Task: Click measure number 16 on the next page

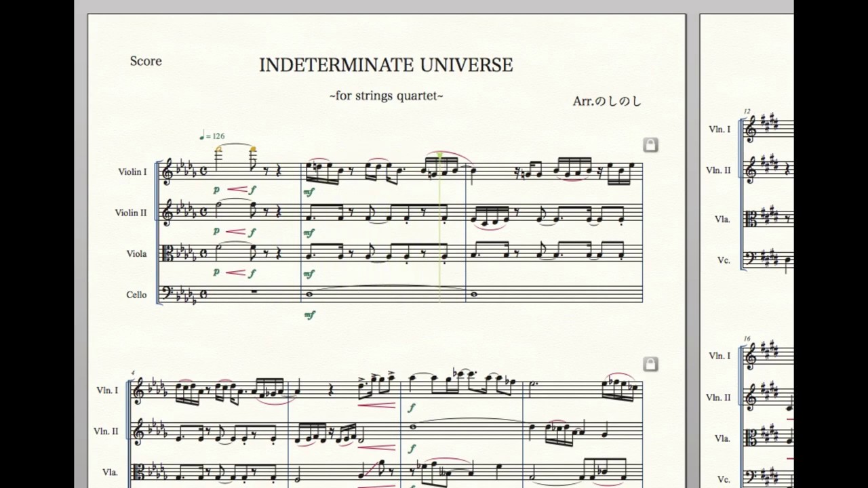Action: (x=747, y=338)
